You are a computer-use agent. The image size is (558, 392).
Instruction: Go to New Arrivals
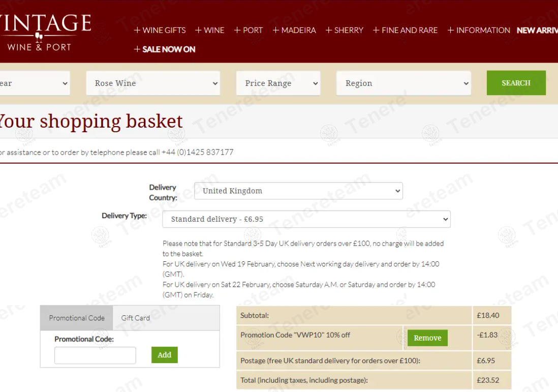tap(537, 31)
